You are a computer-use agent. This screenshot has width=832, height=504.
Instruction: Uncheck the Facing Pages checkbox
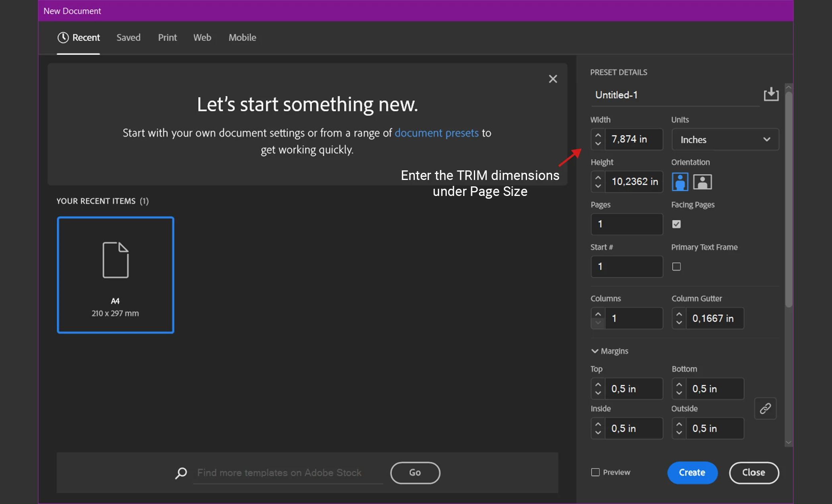pyautogui.click(x=676, y=224)
